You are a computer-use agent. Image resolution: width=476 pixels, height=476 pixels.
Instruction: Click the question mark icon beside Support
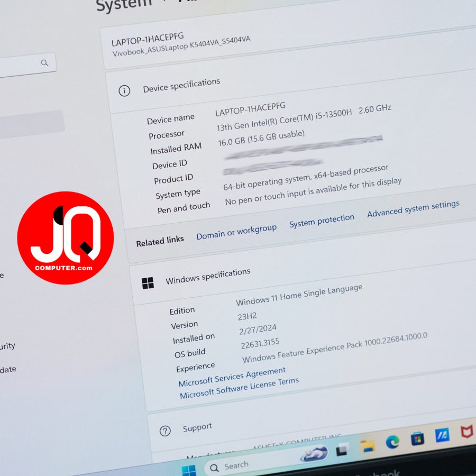pyautogui.click(x=165, y=431)
